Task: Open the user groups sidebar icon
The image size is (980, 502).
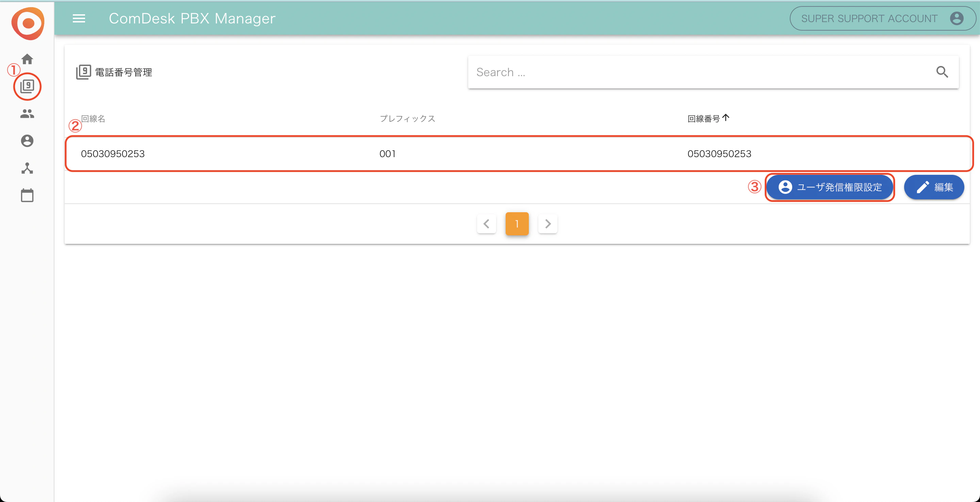Action: (27, 113)
